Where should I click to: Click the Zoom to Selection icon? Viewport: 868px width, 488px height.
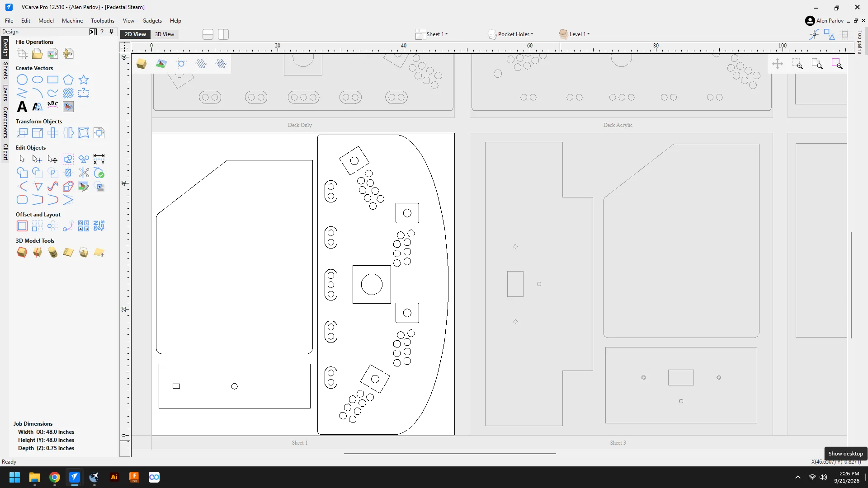pyautogui.click(x=837, y=64)
